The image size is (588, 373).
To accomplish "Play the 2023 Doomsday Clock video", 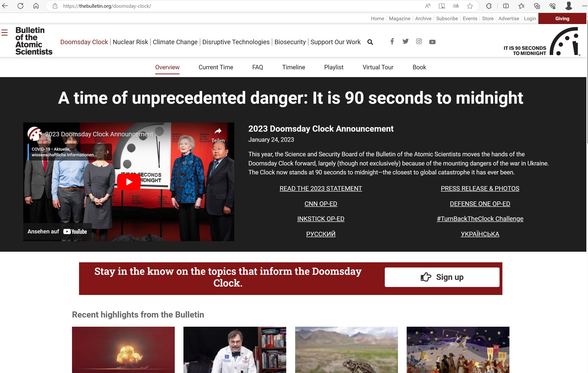I will point(129,182).
